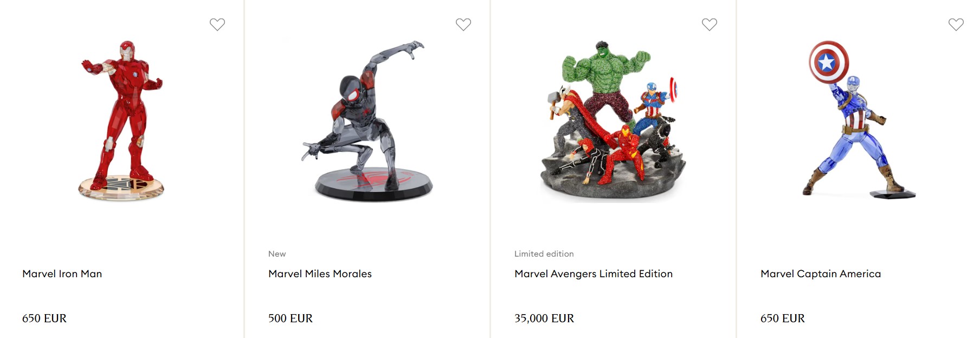Toggle the wishlist heart on the Iron Man card
980x338 pixels.
[x=217, y=24]
